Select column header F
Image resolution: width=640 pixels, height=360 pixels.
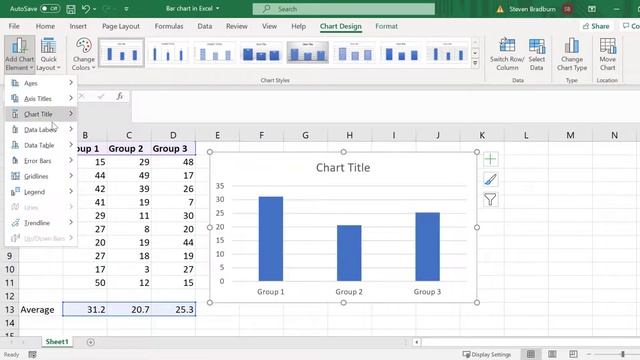[261, 135]
